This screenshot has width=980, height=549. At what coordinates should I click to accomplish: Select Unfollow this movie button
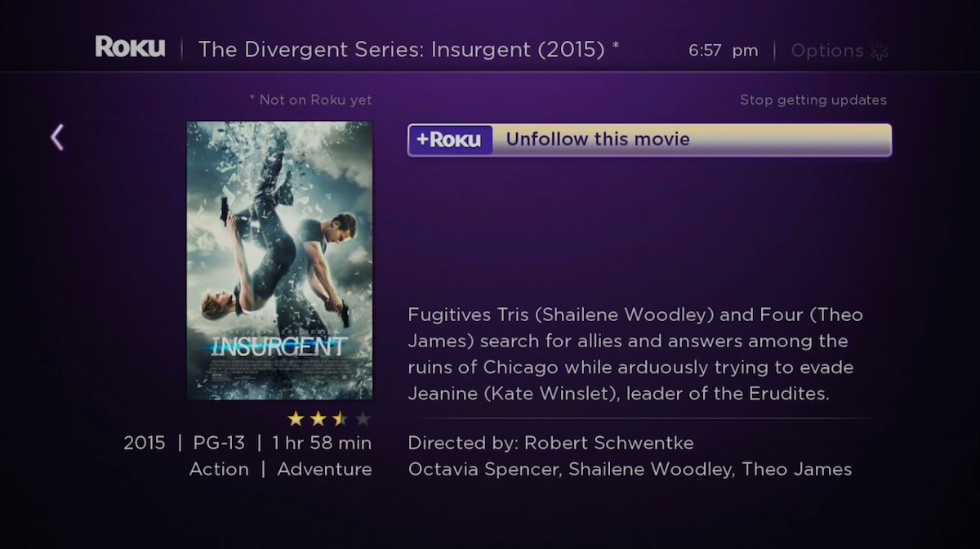pos(649,140)
